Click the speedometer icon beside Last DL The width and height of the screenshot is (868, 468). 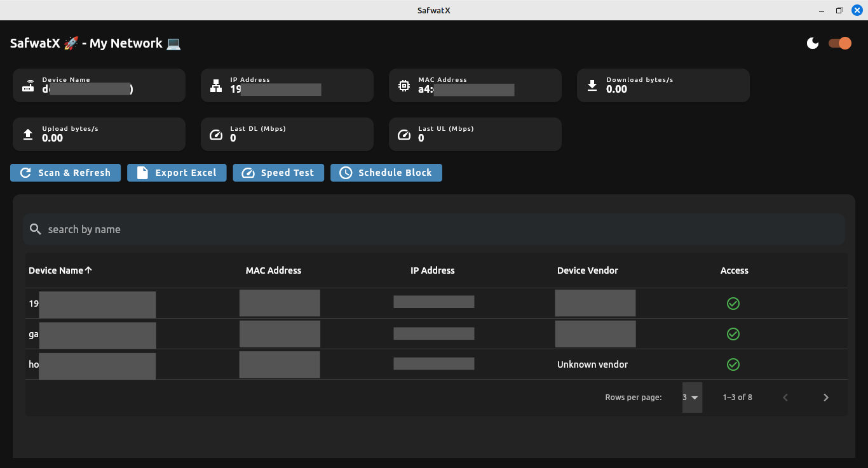pos(216,135)
